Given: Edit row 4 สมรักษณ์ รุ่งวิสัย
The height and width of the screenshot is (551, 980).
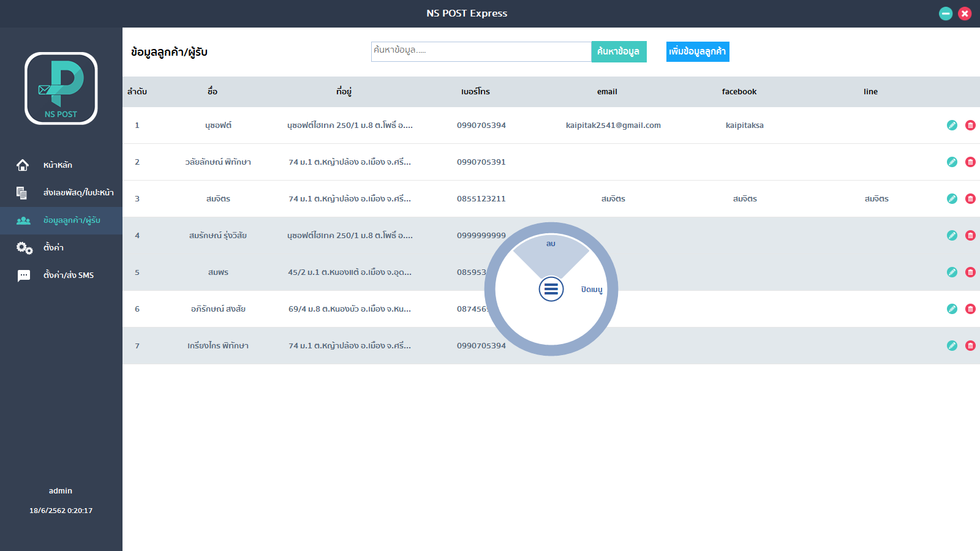Looking at the screenshot, I should coord(952,235).
